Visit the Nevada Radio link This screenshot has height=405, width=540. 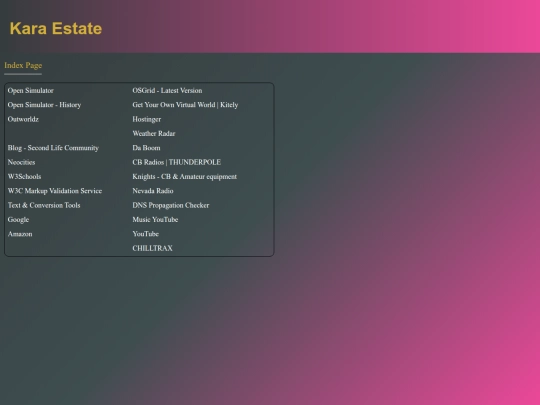point(153,191)
